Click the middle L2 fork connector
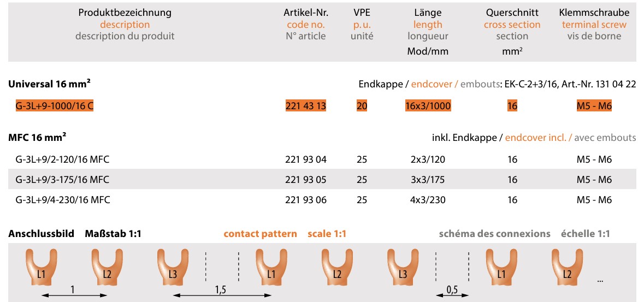 (x=336, y=267)
